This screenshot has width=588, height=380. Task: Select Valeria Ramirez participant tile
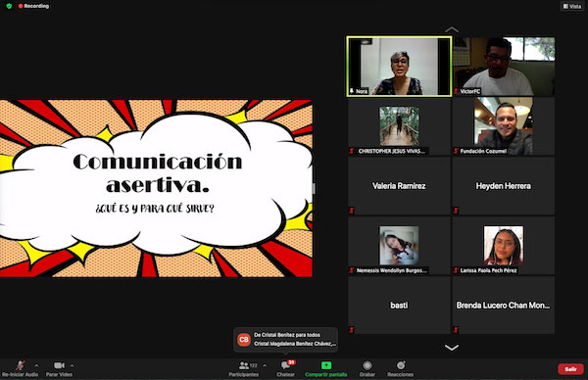[399, 186]
